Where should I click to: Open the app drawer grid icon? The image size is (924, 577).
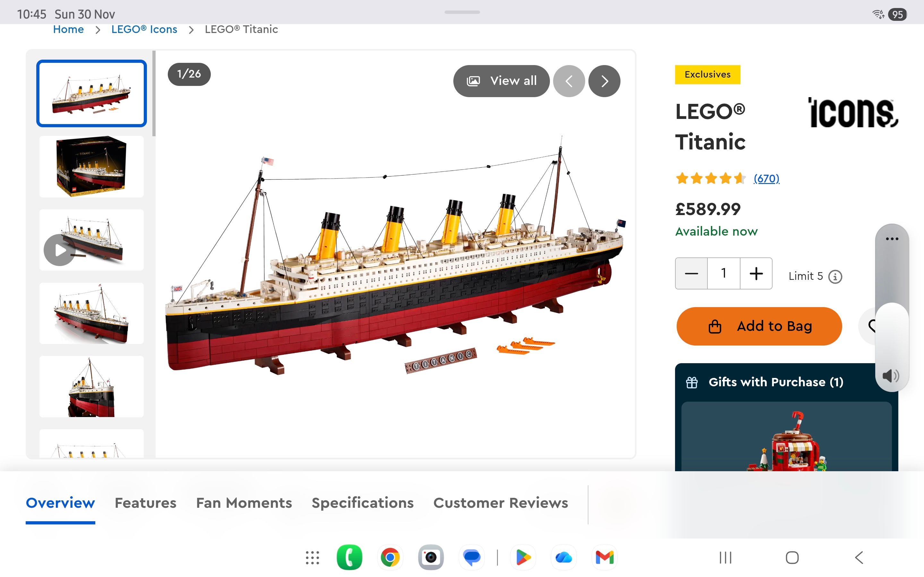coord(312,557)
